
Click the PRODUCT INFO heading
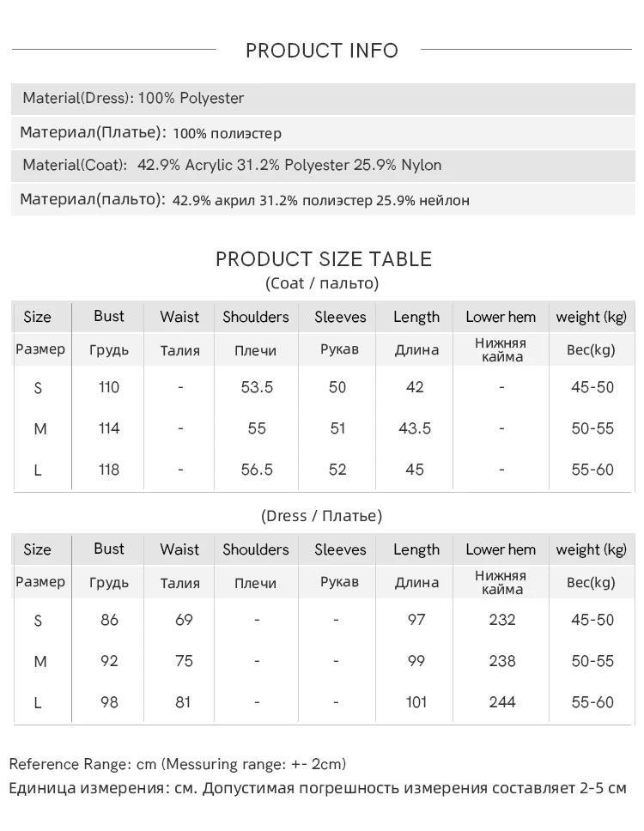click(x=322, y=51)
